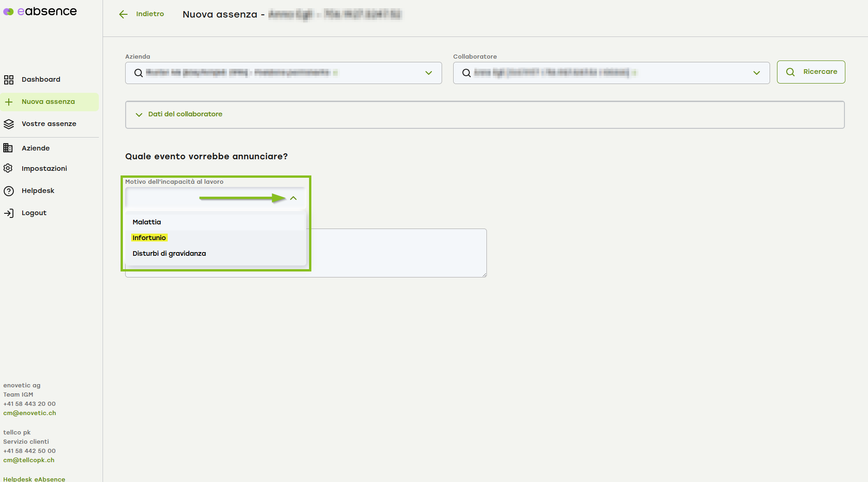Click into the large text area field

397,253
